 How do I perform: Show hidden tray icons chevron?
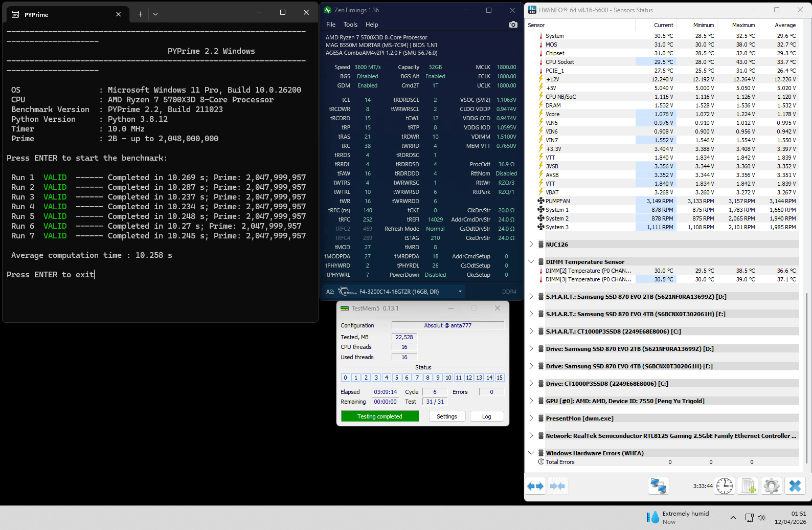pos(733,518)
